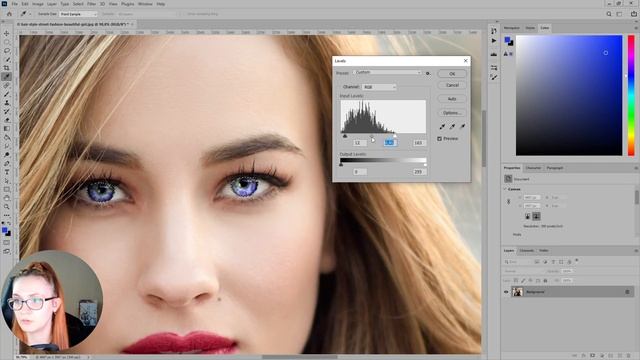The width and height of the screenshot is (640, 360).
Task: Click the Options... button in Levels
Action: pyautogui.click(x=452, y=113)
